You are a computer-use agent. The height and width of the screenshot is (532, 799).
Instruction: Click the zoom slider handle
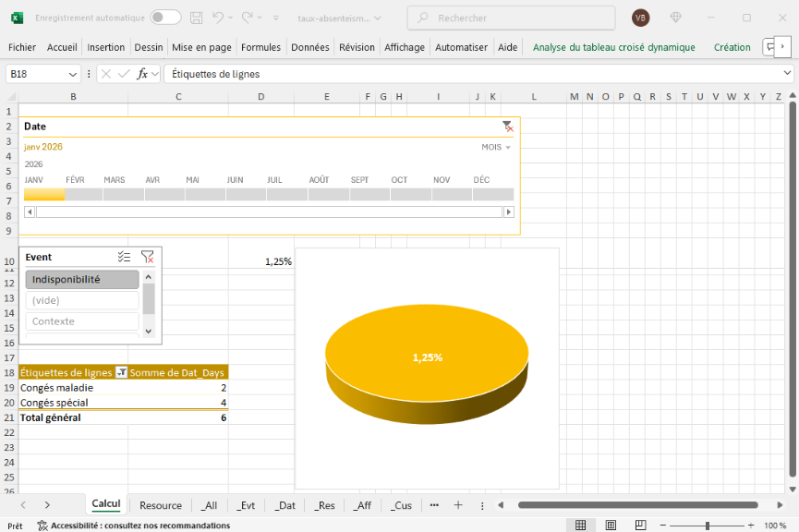707,526
